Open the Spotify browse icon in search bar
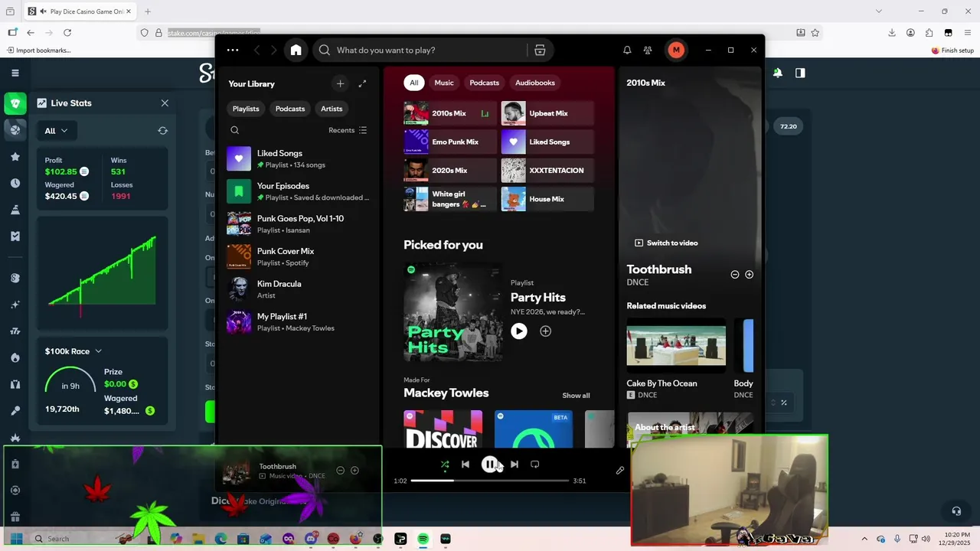 540,50
